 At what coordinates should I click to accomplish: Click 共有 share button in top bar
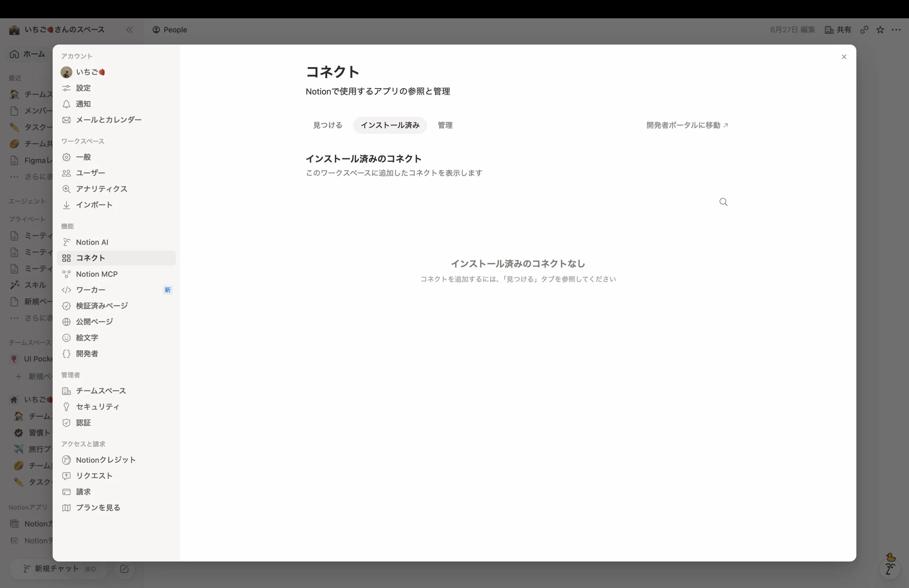[x=838, y=30]
